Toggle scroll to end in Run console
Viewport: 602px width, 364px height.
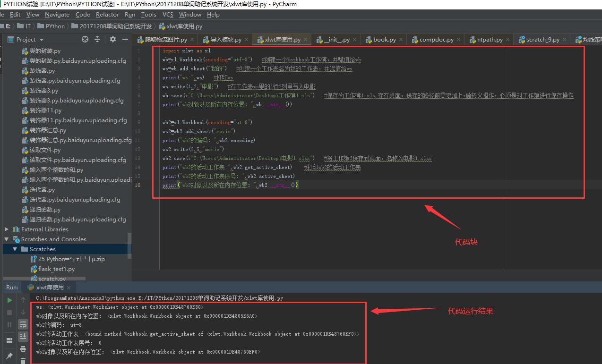23,337
